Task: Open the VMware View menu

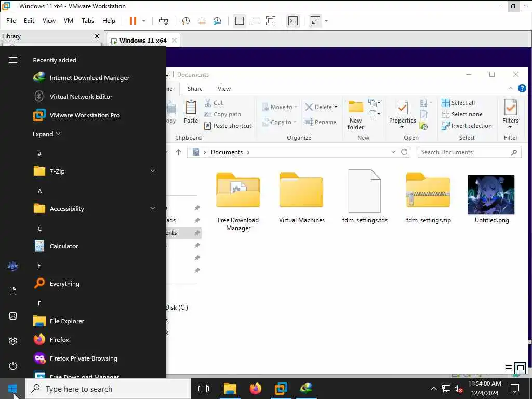Action: point(49,21)
